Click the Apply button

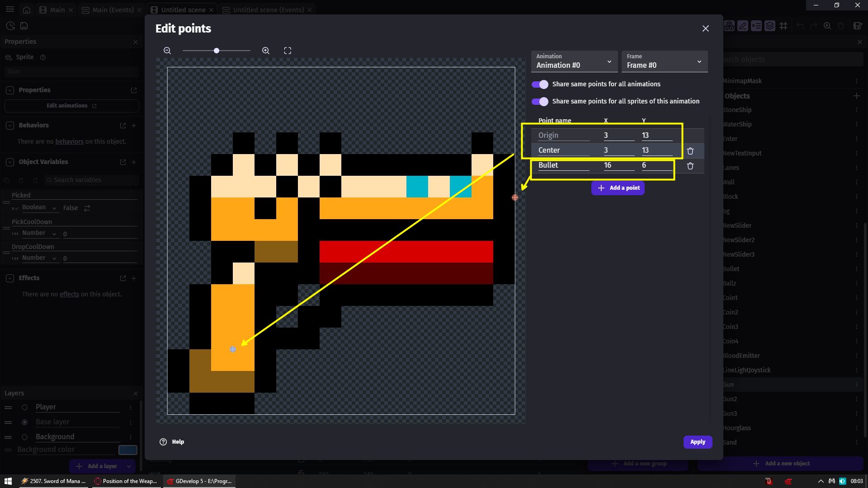pos(698,442)
